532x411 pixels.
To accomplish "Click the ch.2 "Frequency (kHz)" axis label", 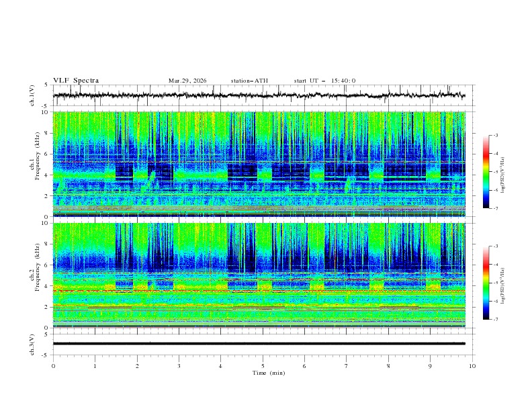I will [x=38, y=267].
